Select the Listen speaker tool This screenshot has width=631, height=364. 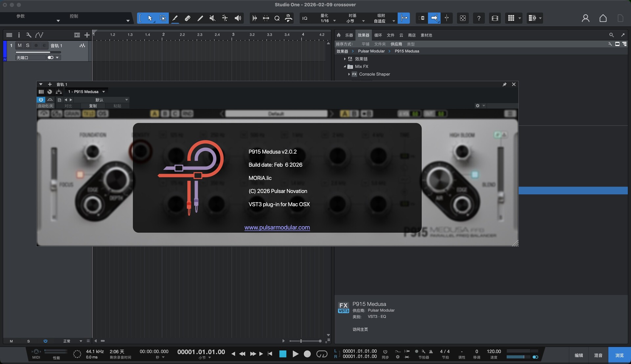click(x=238, y=18)
